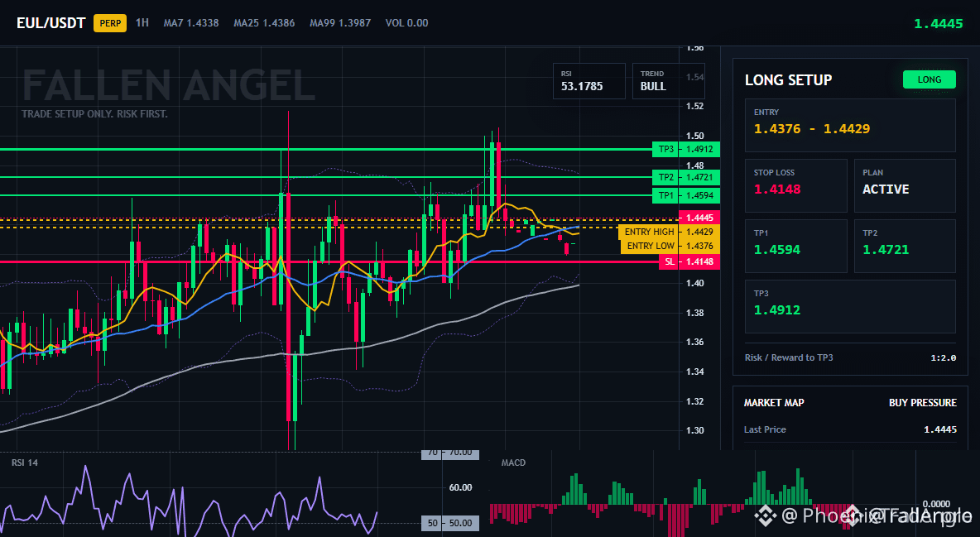Click the 1.30 price axis tick
The height and width of the screenshot is (537, 980).
[x=695, y=431]
